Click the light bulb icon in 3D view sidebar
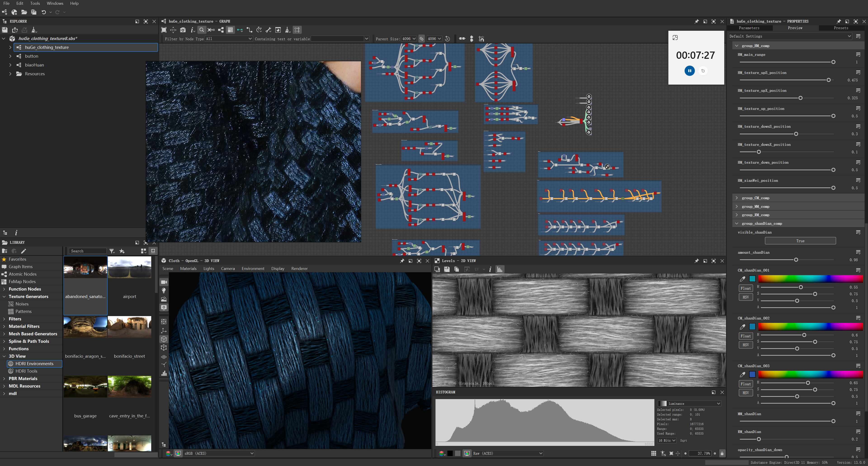 coord(164,291)
